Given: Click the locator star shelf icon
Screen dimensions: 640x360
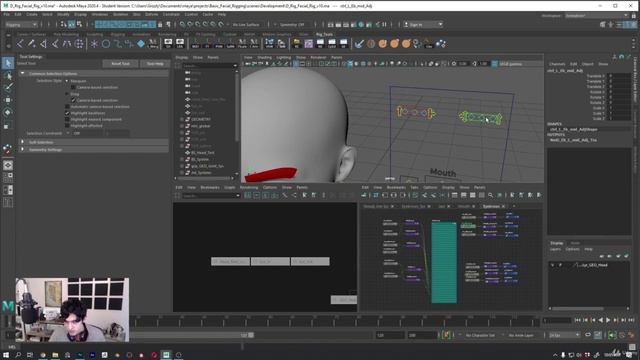Looking at the screenshot, I should (94, 43).
